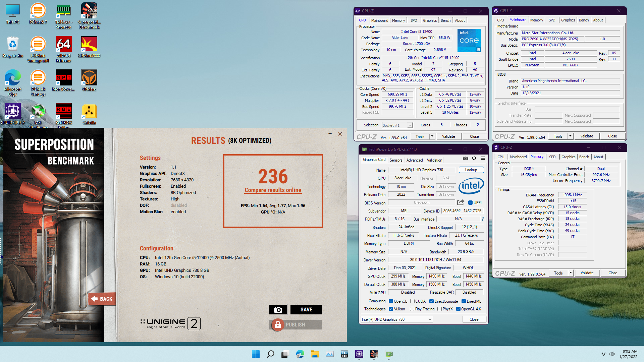Click Validate in CPU-Z Memory window
The image size is (644, 362).
tap(587, 273)
